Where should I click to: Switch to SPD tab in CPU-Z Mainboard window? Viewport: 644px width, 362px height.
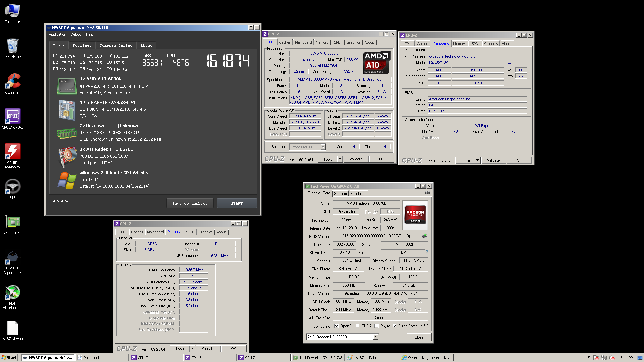475,44
